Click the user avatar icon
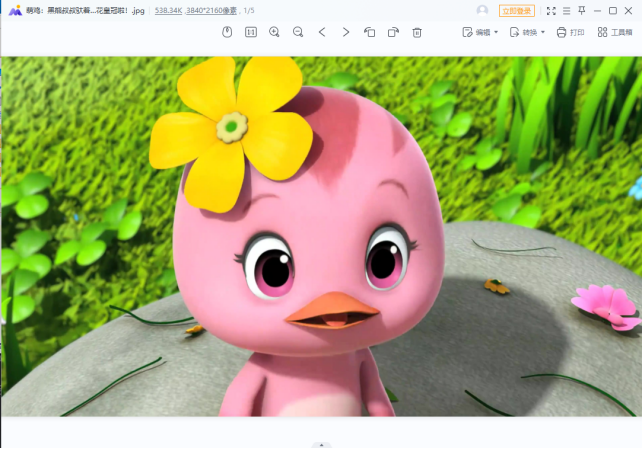The image size is (642, 449). tap(482, 10)
